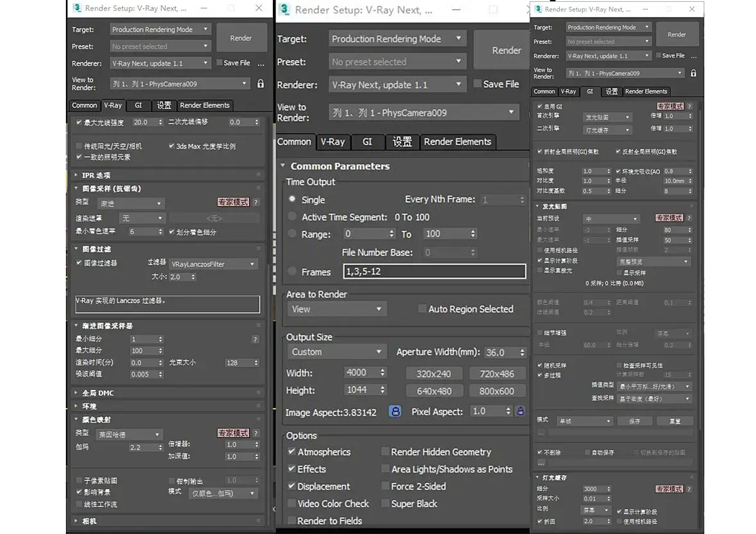Select Active Time Segment radio button
756x534 pixels.
pyautogui.click(x=292, y=217)
